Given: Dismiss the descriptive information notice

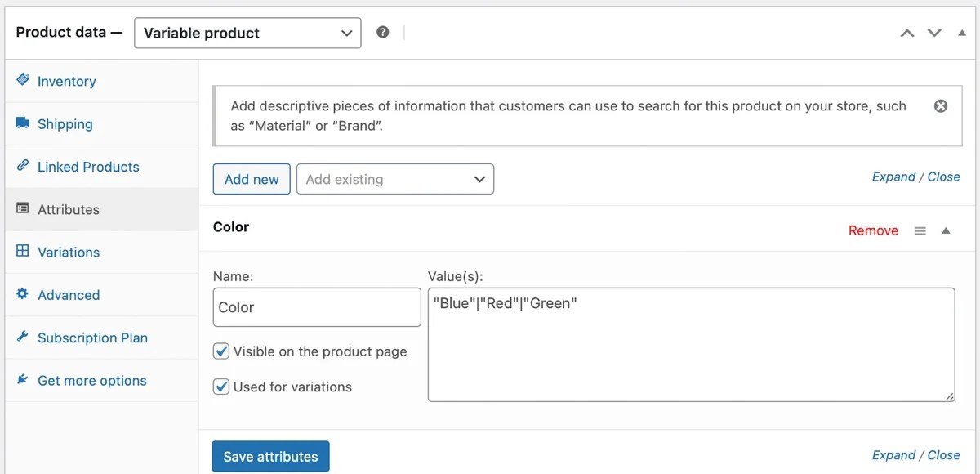Looking at the screenshot, I should [x=941, y=105].
